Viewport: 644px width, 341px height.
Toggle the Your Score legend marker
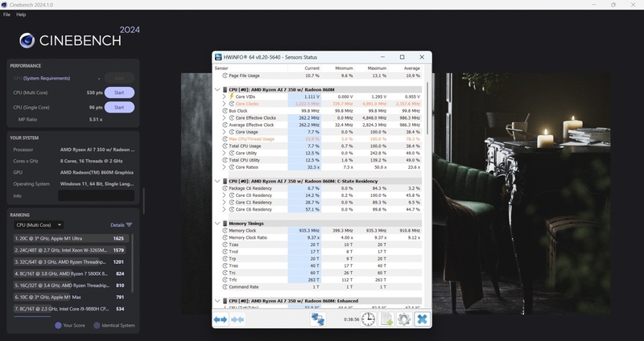coord(58,326)
